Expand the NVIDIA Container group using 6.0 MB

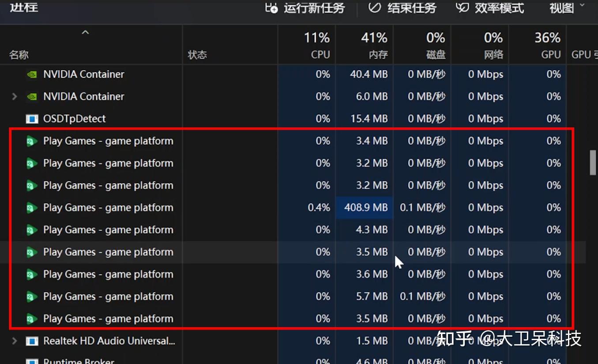15,96
